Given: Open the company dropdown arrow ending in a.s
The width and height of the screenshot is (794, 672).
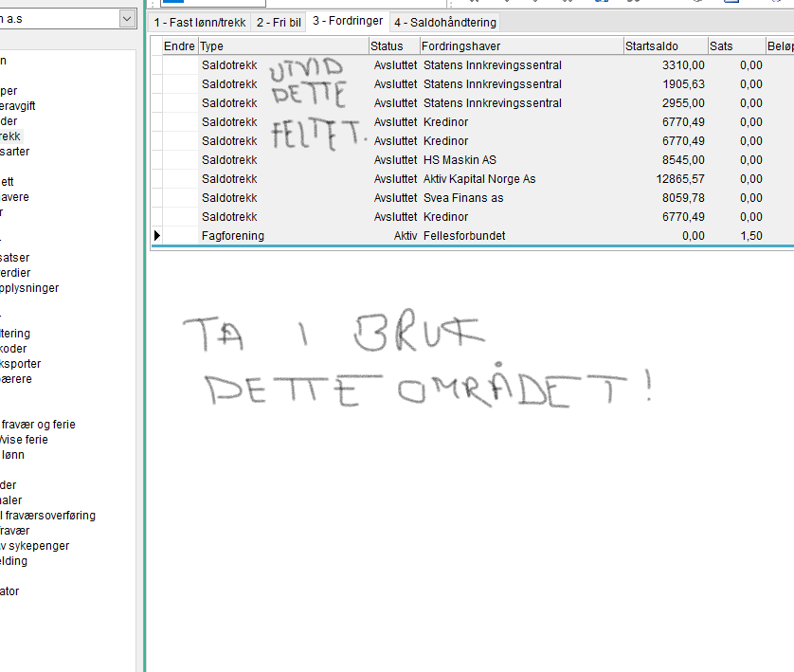Looking at the screenshot, I should click(x=127, y=19).
